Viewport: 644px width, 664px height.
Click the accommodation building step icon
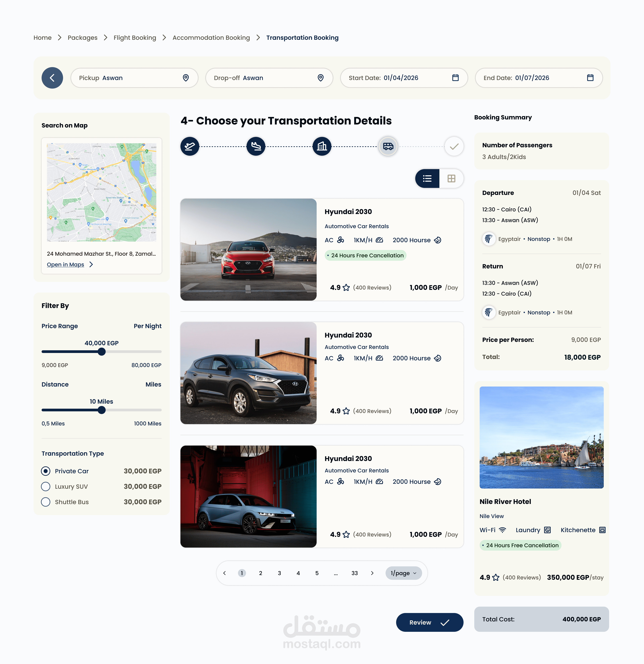(322, 146)
